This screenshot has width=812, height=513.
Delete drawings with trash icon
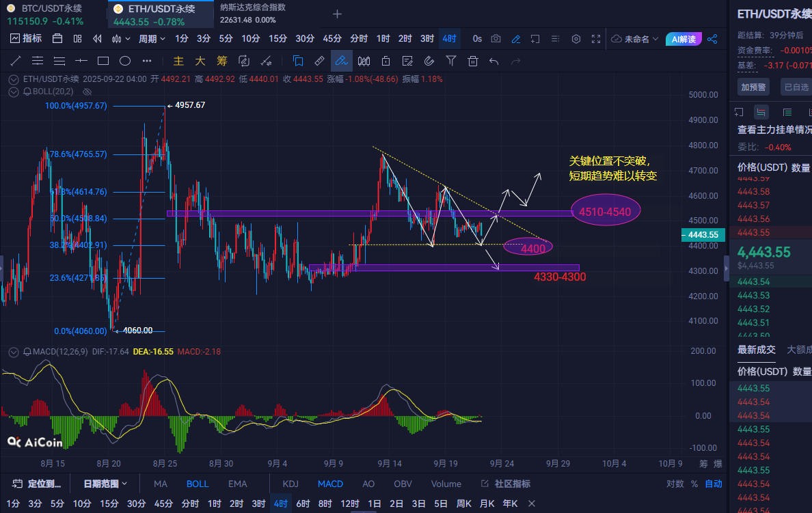[473, 61]
